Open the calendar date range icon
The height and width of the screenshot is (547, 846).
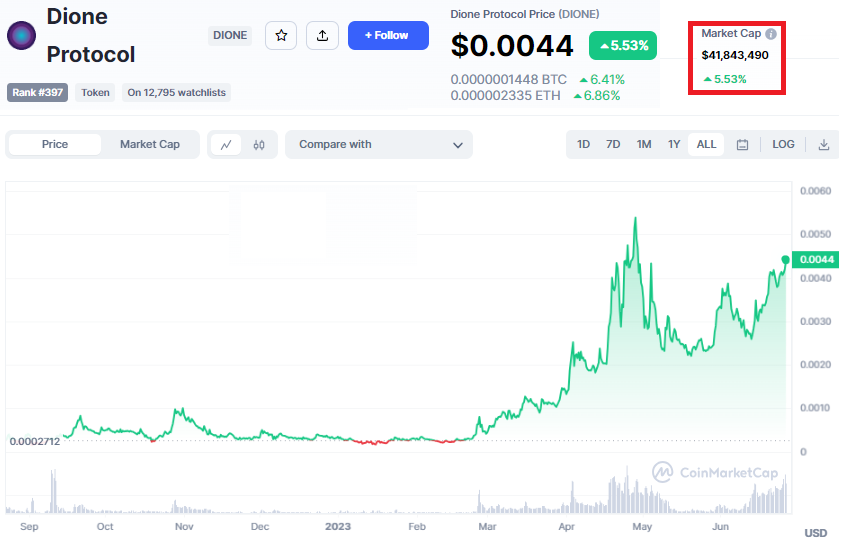742,145
